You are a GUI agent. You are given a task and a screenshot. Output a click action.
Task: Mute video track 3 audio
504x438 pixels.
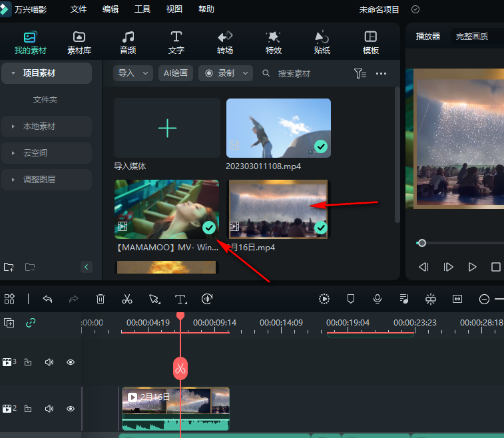49,362
